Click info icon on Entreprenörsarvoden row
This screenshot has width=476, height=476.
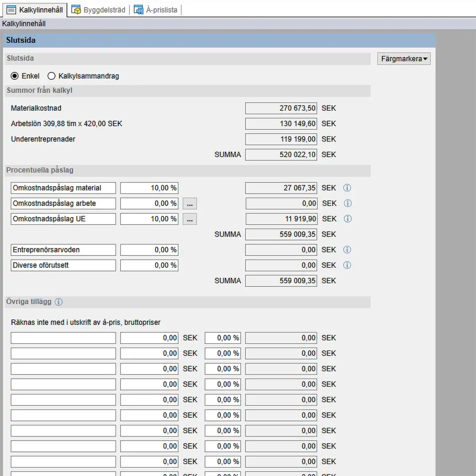coord(347,250)
